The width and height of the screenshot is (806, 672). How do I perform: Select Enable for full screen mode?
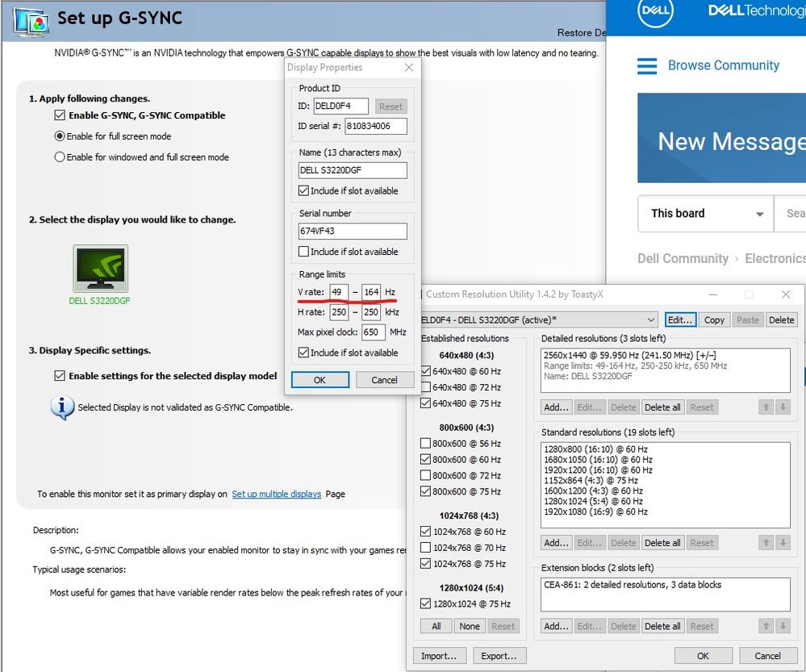click(60, 136)
